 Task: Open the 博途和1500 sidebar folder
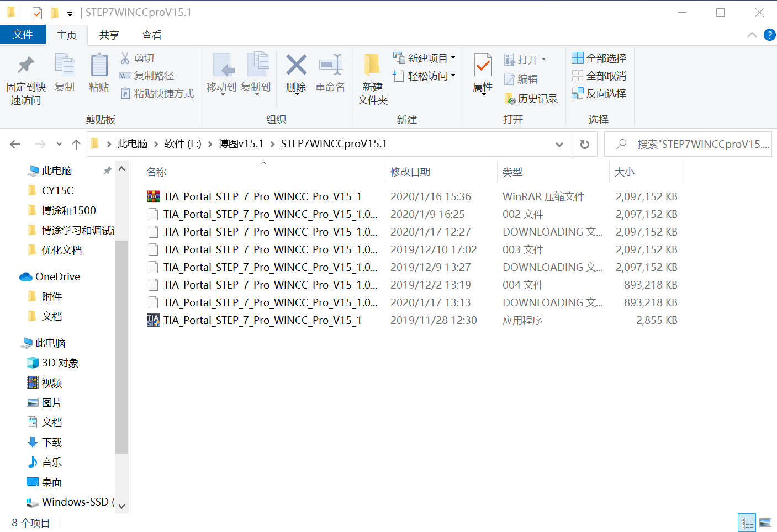[68, 210]
